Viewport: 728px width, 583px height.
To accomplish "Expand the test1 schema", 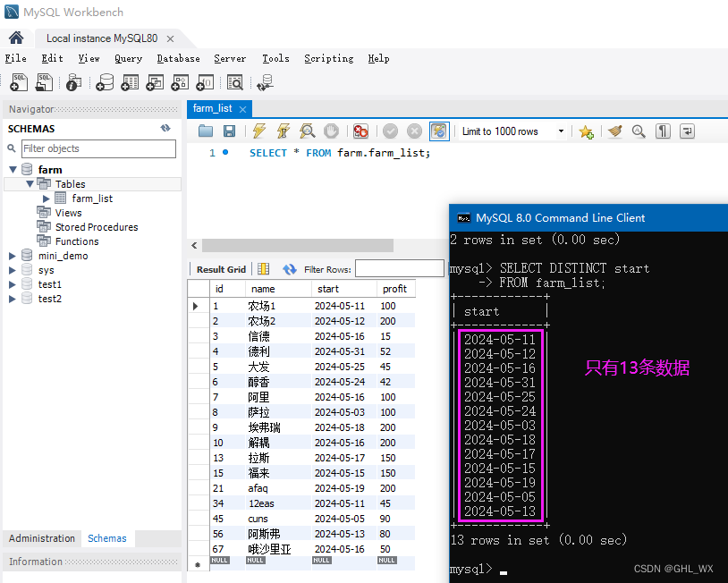I will (12, 284).
